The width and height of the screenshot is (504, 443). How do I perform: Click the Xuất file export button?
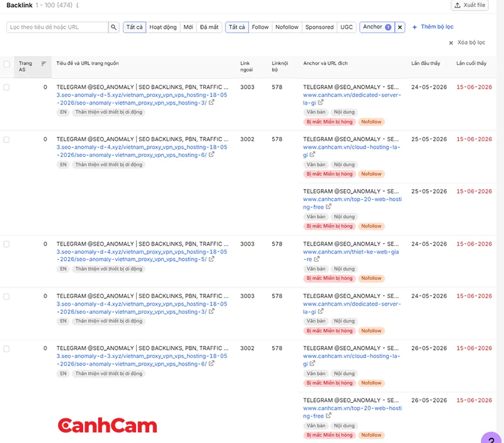469,5
